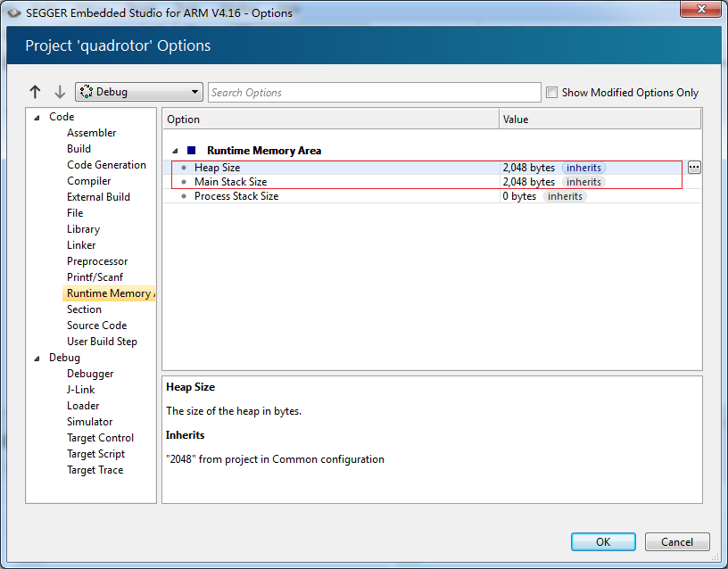The height and width of the screenshot is (569, 728).
Task: Click the Process Stack Size option row
Action: click(x=432, y=196)
